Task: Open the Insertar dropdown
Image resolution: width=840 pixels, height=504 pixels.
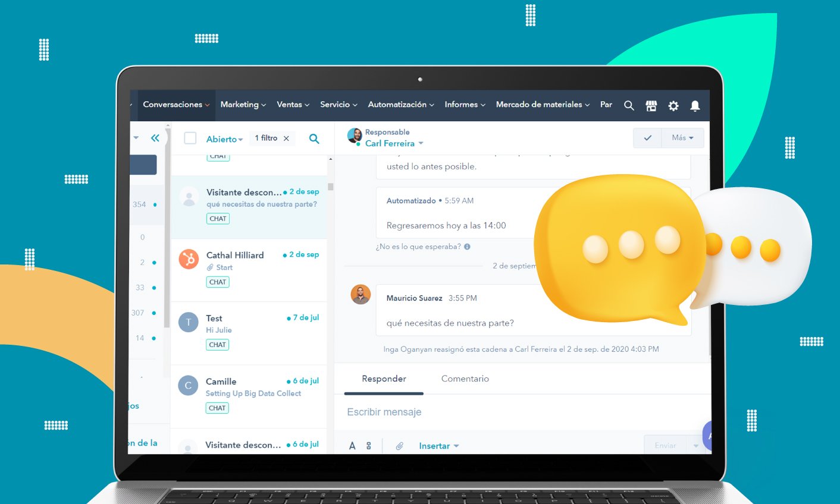Action: tap(438, 446)
